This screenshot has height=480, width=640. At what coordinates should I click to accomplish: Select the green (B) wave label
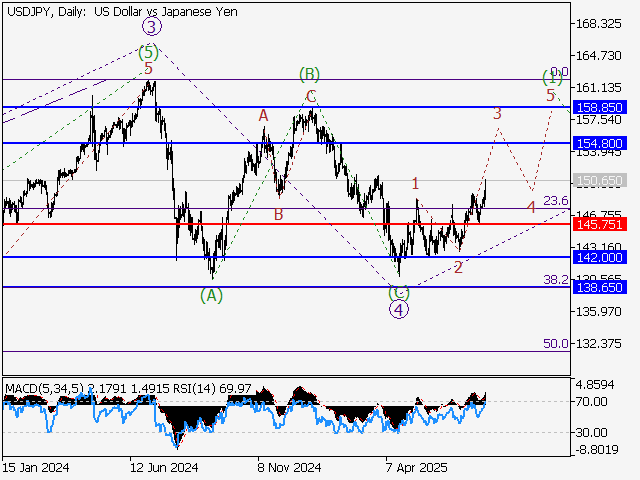point(310,74)
